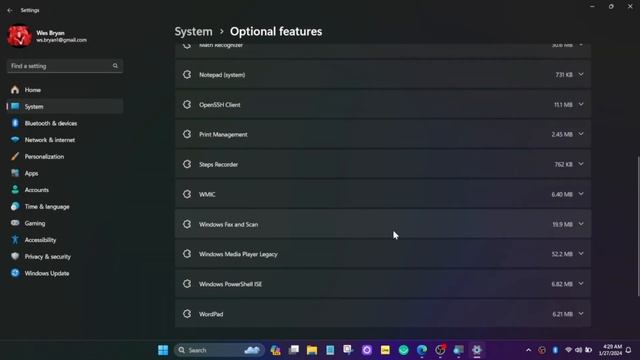
Task: Open Accounts settings
Action: 64,190
